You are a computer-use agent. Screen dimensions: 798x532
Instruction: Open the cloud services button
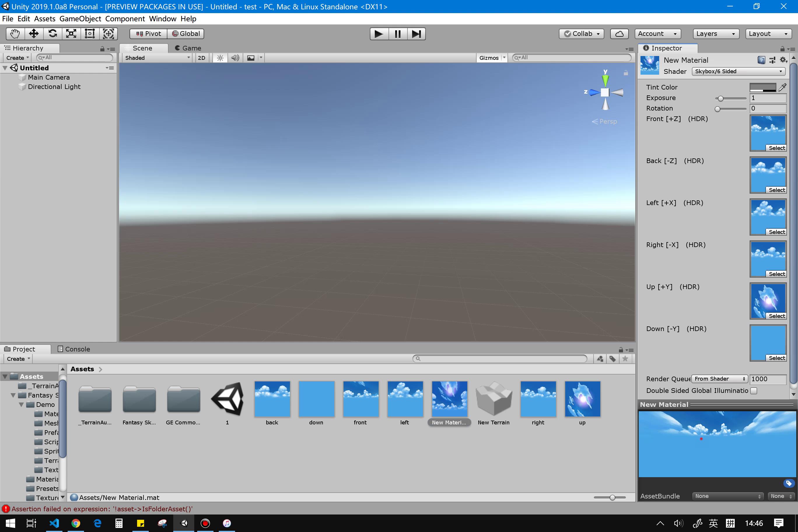point(619,34)
